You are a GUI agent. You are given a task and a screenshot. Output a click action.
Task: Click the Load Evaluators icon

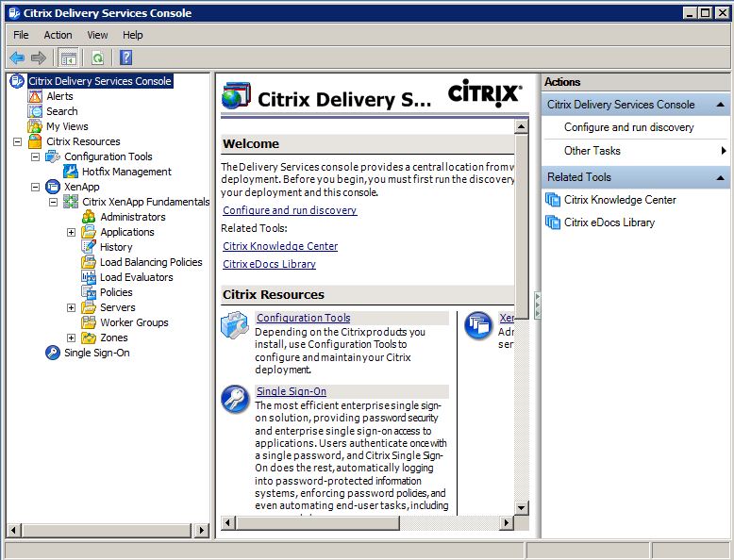click(89, 277)
